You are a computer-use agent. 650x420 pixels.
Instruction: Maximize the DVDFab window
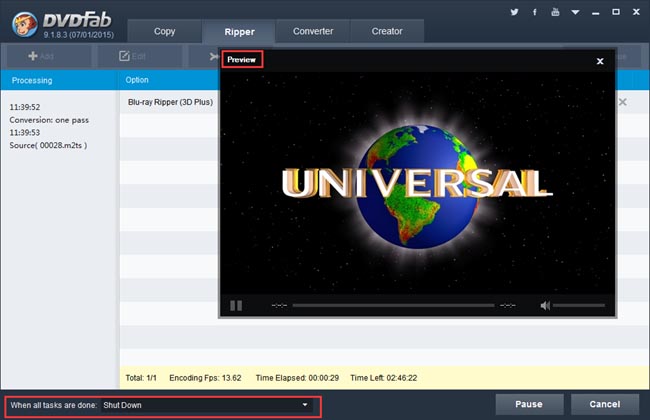[616, 12]
